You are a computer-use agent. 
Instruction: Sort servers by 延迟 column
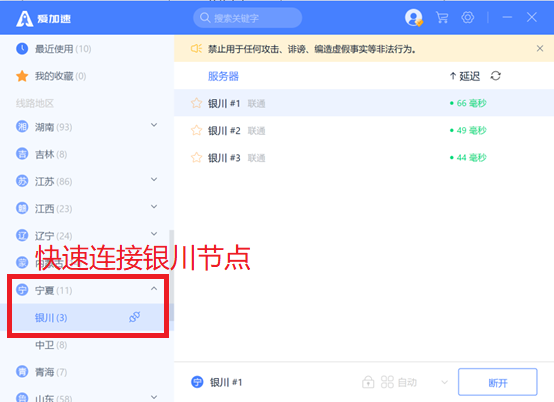pos(465,76)
